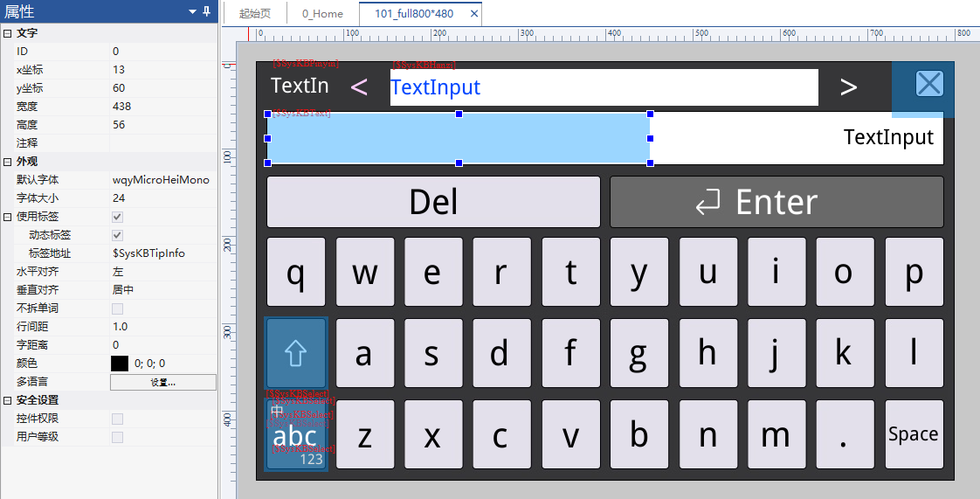Click the black 颜色 color swatch
The image size is (980, 499).
coord(120,364)
